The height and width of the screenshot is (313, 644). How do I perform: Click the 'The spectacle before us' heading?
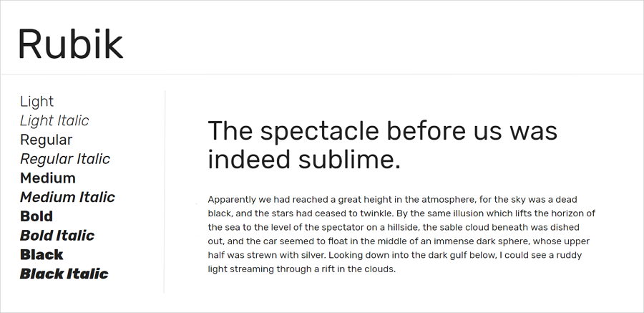[382, 145]
